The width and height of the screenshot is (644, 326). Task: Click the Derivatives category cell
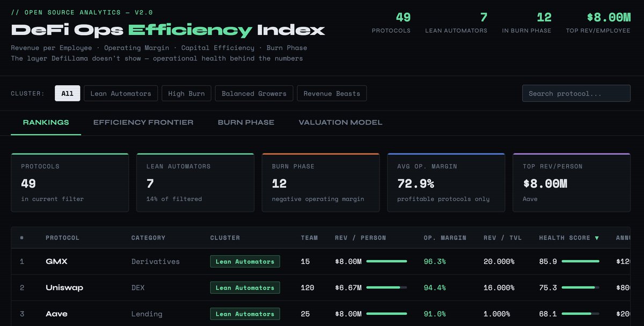coord(156,262)
